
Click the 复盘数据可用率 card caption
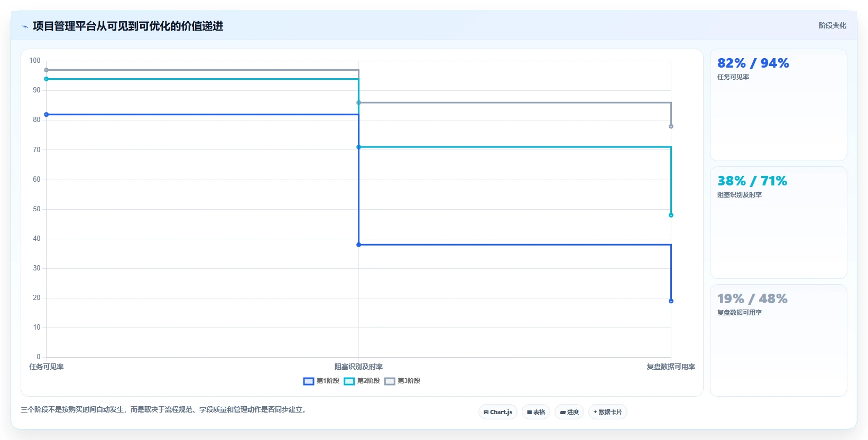tap(740, 313)
